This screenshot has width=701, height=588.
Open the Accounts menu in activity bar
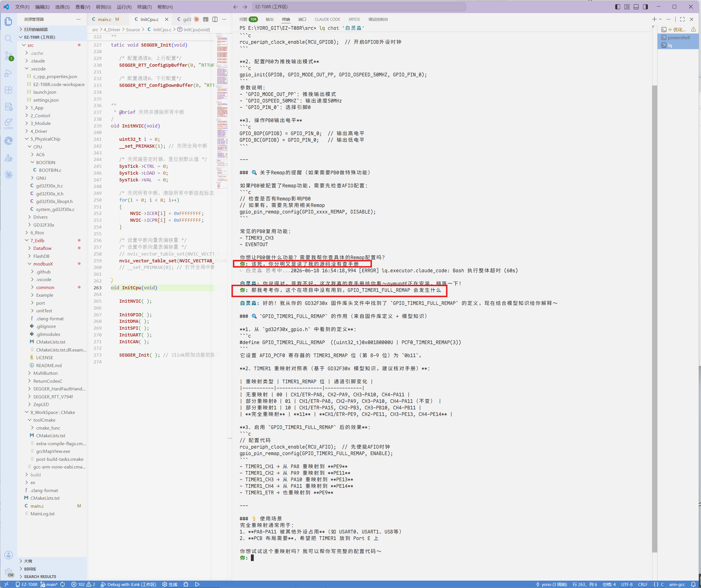point(9,555)
